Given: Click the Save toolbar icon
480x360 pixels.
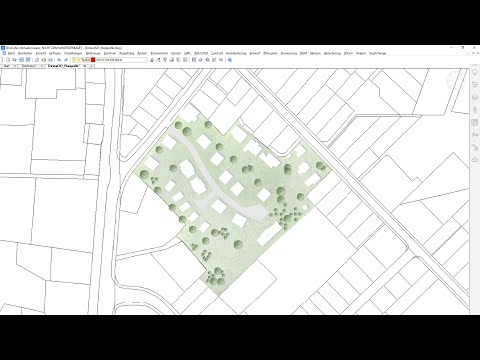Looking at the screenshot, I should click(21, 60).
